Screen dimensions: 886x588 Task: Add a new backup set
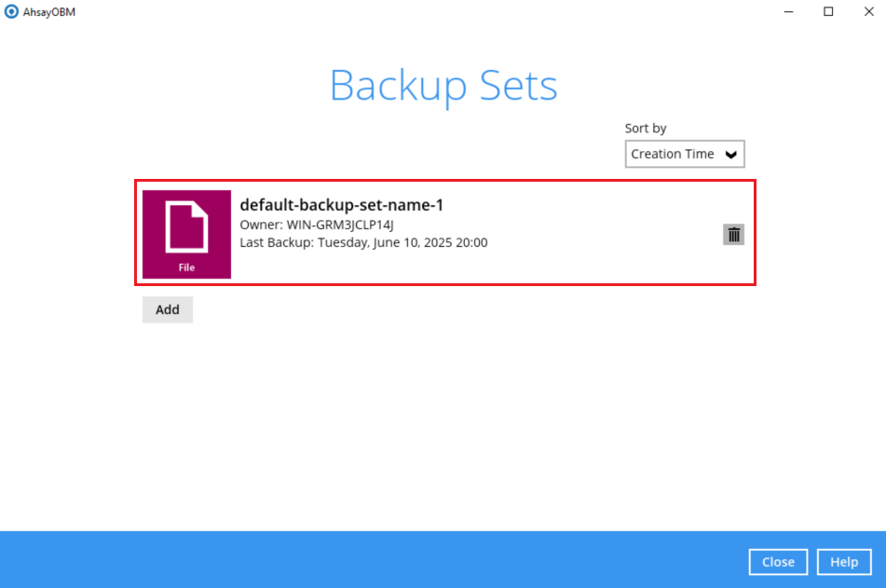[x=168, y=309]
